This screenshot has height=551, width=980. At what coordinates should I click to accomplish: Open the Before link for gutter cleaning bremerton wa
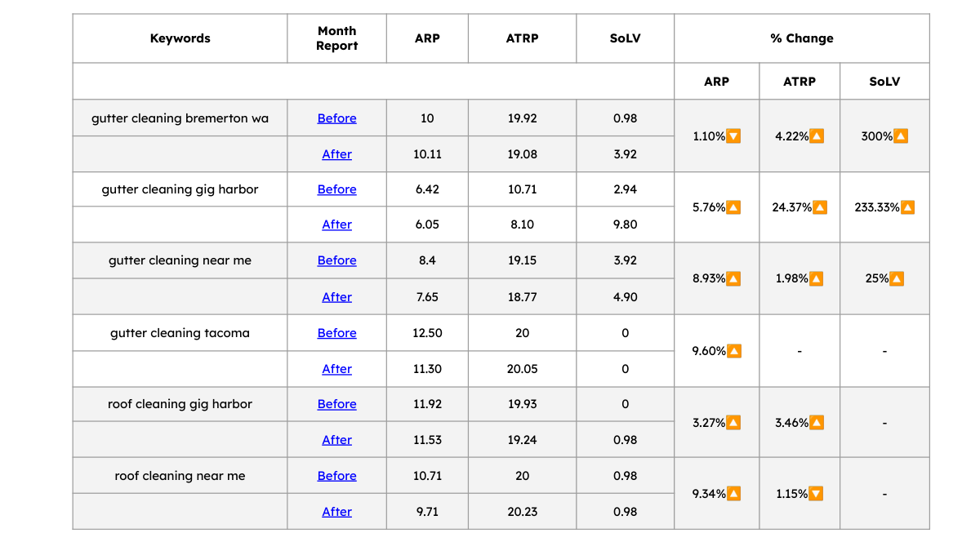[x=336, y=118]
